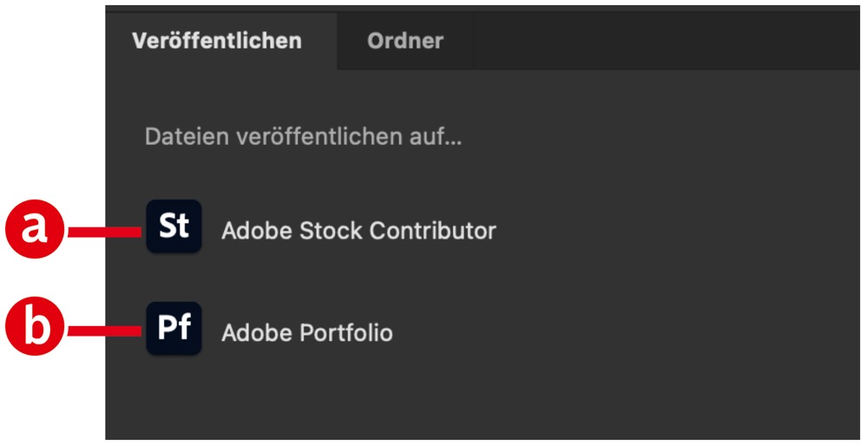Click empty panel area right of Adobe Stock Contributor
The height and width of the screenshot is (445, 868).
click(x=677, y=232)
